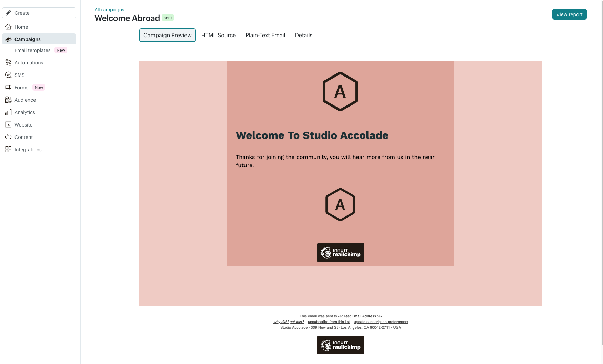Select the Content sidebar icon
Screen dimensions: 603x364
click(x=8, y=137)
